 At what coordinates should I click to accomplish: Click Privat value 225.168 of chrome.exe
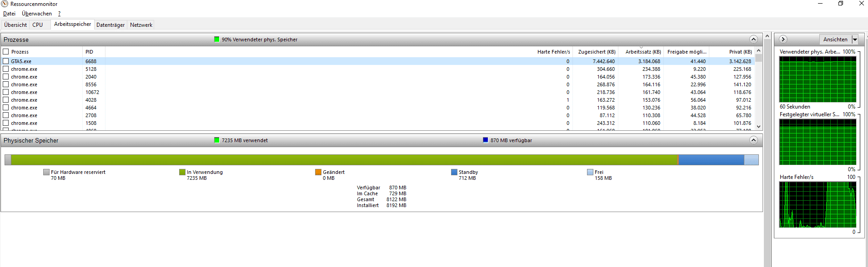tap(742, 69)
